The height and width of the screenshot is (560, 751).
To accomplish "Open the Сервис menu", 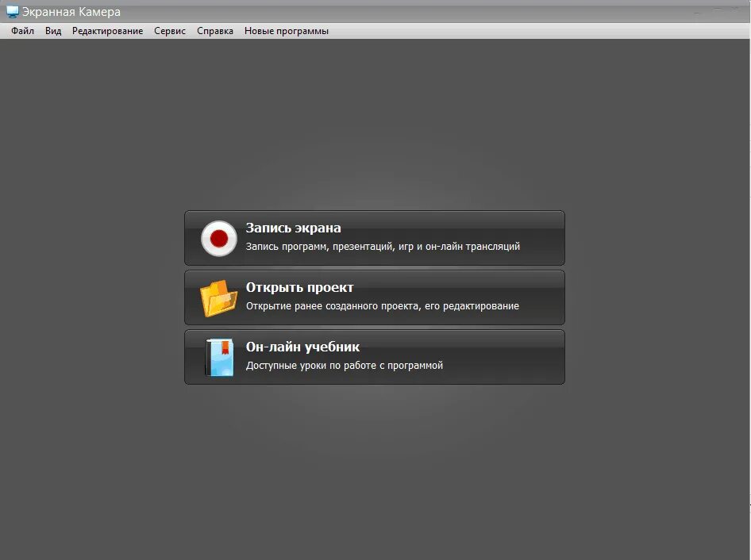I will [x=170, y=31].
